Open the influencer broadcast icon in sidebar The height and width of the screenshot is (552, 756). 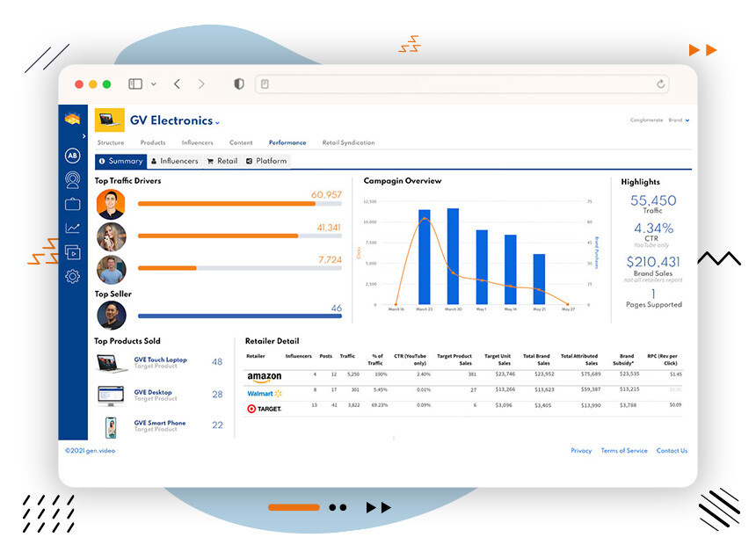(x=72, y=178)
